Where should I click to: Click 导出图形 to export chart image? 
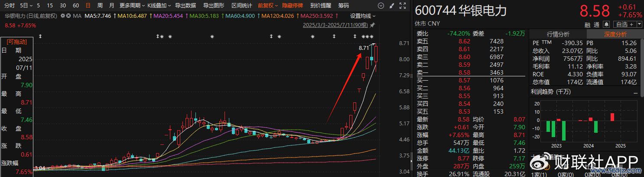tap(214, 6)
